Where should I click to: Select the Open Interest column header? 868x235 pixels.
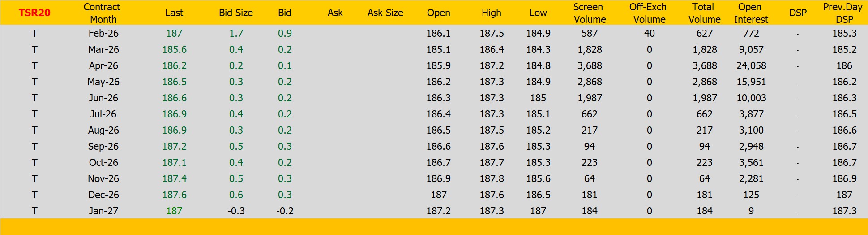tap(751, 13)
